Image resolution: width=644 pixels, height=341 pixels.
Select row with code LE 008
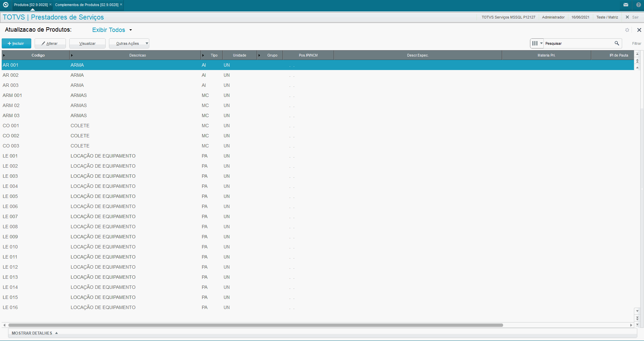pos(318,227)
